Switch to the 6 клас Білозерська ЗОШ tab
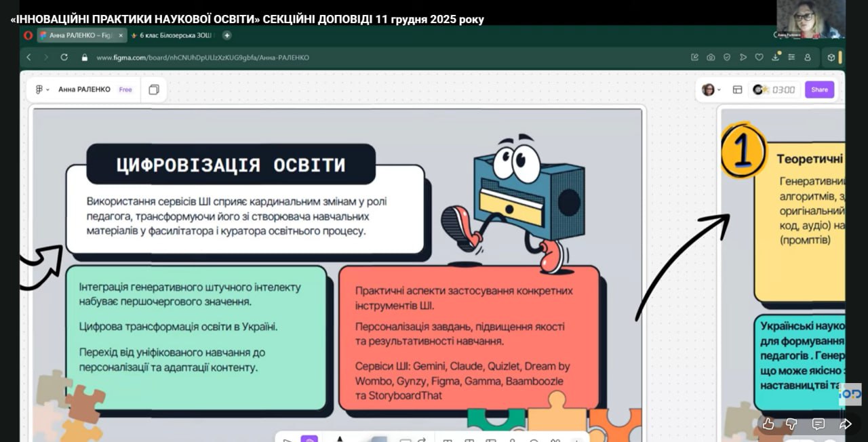 [x=175, y=35]
